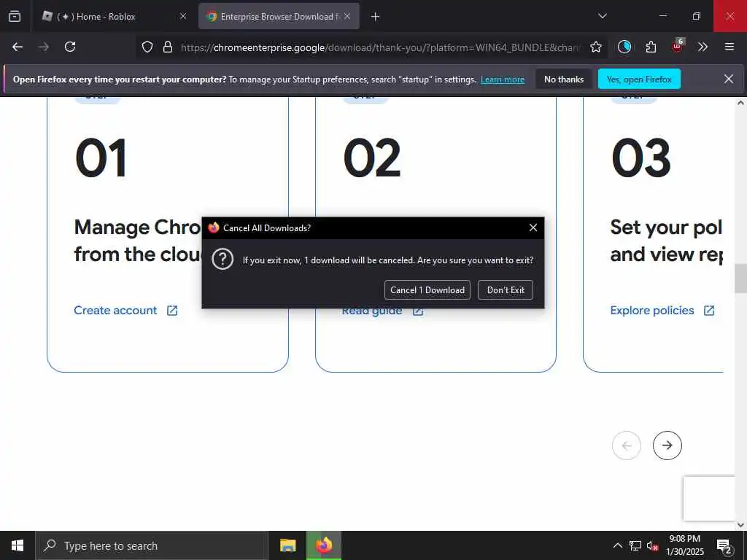The image size is (747, 560).
Task: Click the site security padlock icon
Action: click(168, 47)
